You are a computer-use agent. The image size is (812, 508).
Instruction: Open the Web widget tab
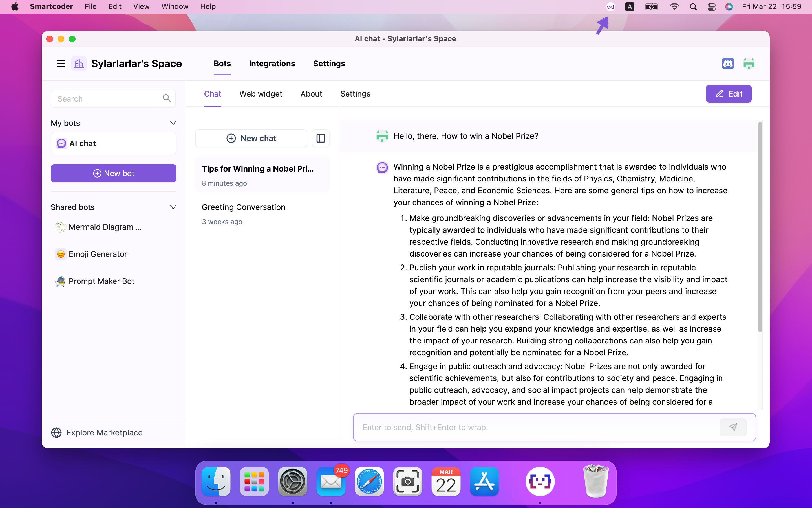click(x=261, y=94)
